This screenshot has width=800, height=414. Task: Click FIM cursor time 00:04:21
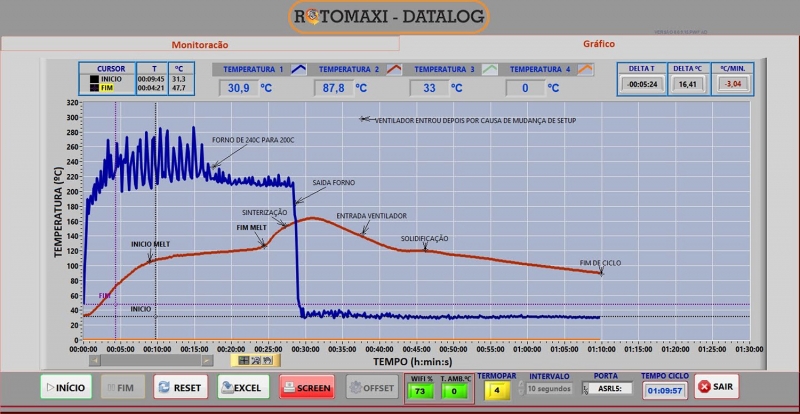point(152,88)
